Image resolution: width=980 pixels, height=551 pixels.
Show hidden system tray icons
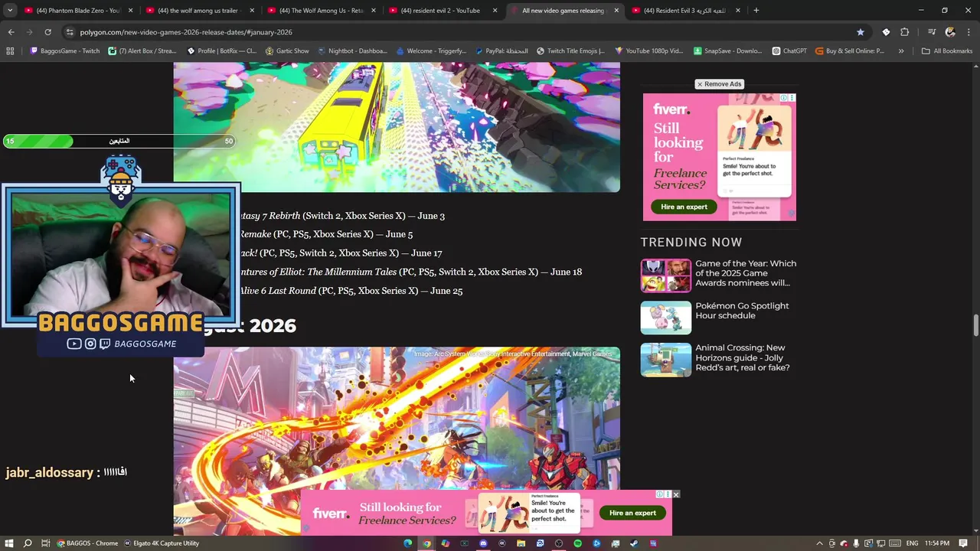click(x=819, y=543)
